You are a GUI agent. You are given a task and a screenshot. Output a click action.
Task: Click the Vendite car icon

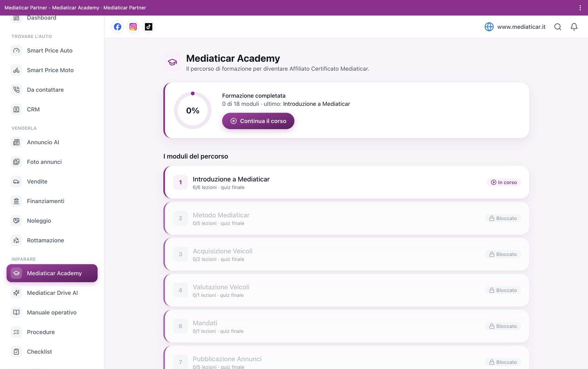click(17, 181)
